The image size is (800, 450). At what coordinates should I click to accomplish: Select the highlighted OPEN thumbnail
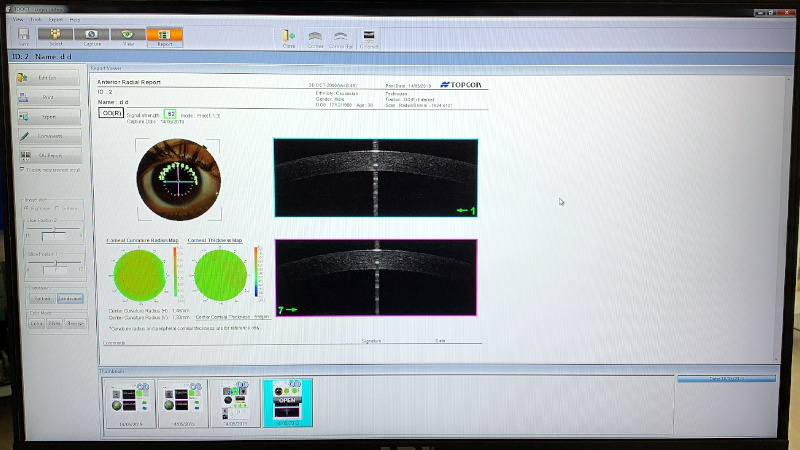pyautogui.click(x=287, y=402)
